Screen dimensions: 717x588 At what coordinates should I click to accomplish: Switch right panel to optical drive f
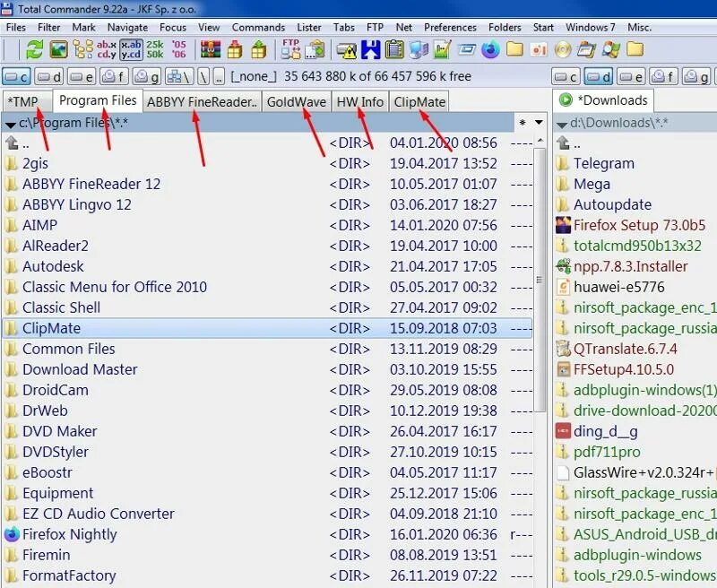pos(663,77)
